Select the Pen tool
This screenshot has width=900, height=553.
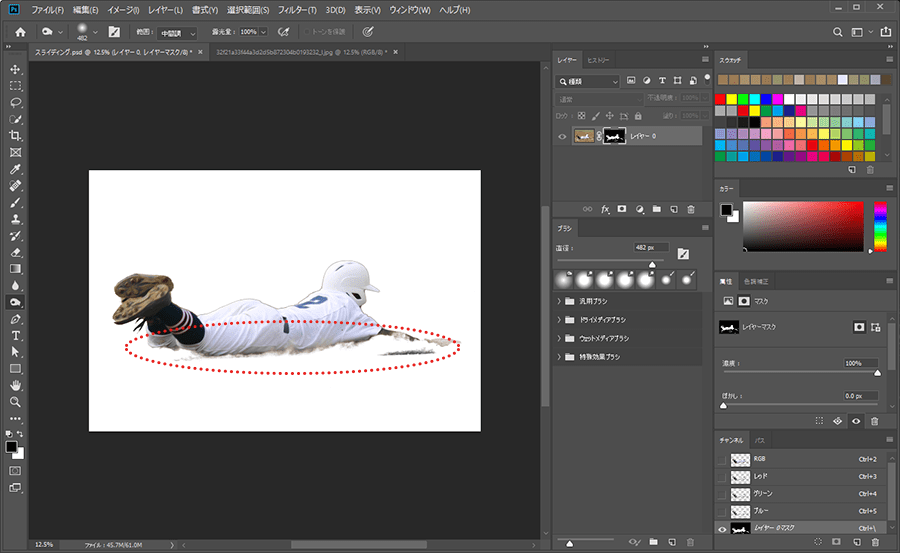click(15, 319)
